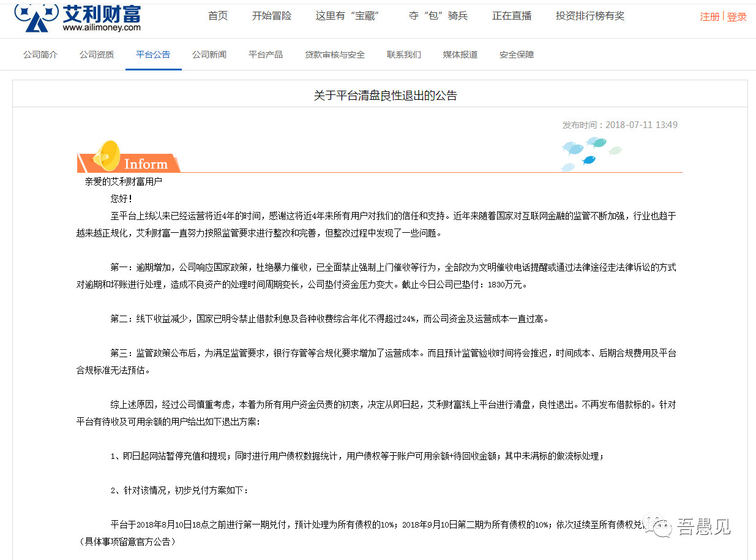Viewport: 756px width, 560px height.
Task: Switch to the 媒体报道 tab
Action: click(x=460, y=55)
